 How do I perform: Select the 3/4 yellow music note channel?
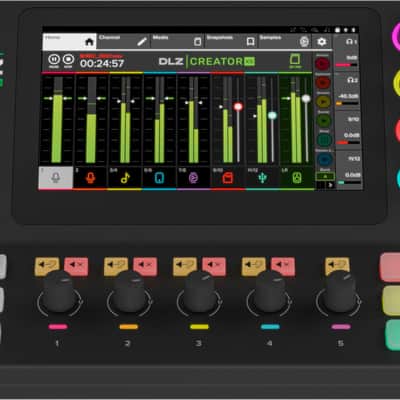click(x=125, y=178)
